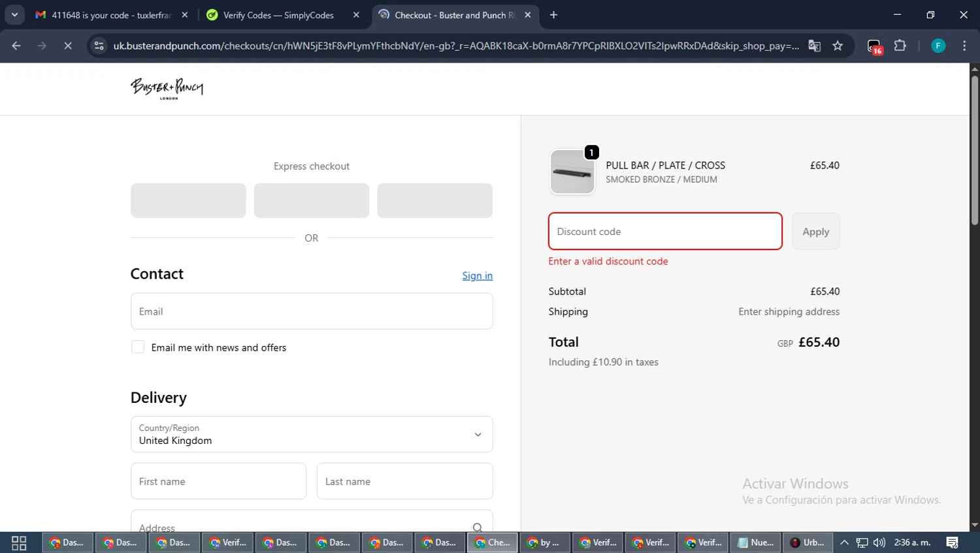Focus the Discount code field
The width and height of the screenshot is (980, 553).
tap(665, 231)
